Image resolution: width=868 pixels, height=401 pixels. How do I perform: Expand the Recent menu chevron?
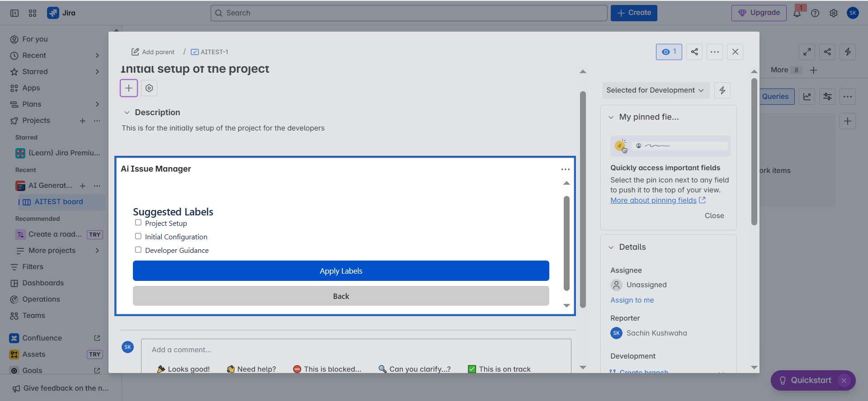[97, 56]
